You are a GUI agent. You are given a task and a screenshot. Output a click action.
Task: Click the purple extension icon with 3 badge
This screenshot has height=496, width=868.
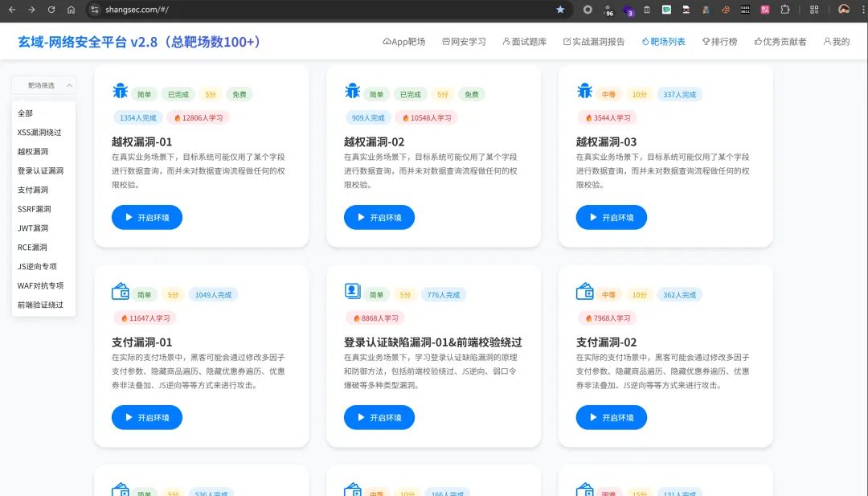click(x=628, y=10)
